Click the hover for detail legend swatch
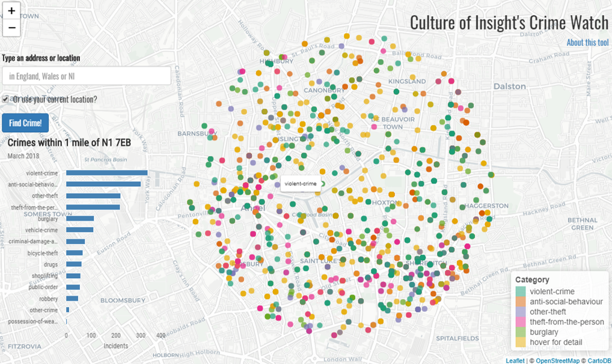 [x=521, y=342]
